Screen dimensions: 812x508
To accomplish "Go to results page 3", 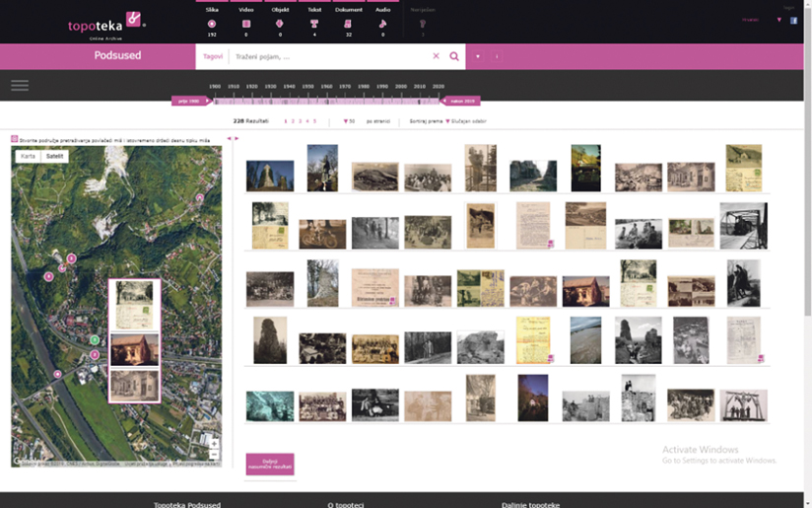I will [300, 121].
